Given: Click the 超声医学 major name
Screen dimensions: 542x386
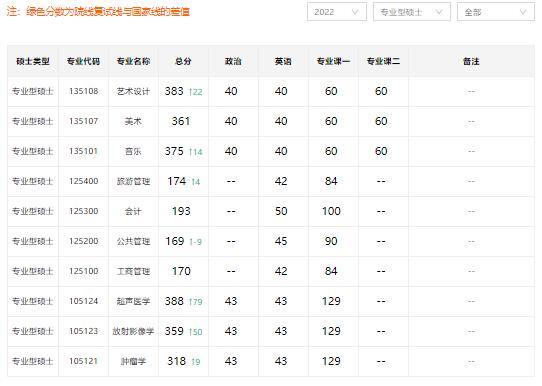Looking at the screenshot, I should (133, 301).
